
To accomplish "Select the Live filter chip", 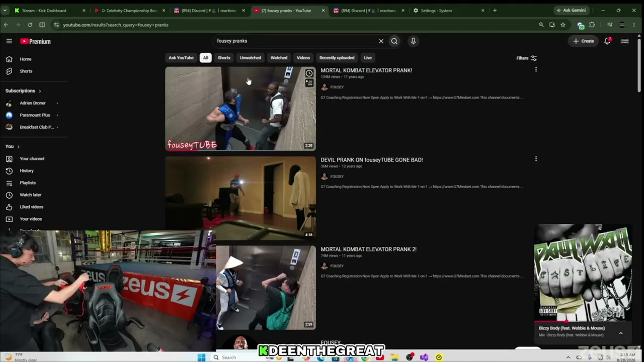I will [368, 58].
